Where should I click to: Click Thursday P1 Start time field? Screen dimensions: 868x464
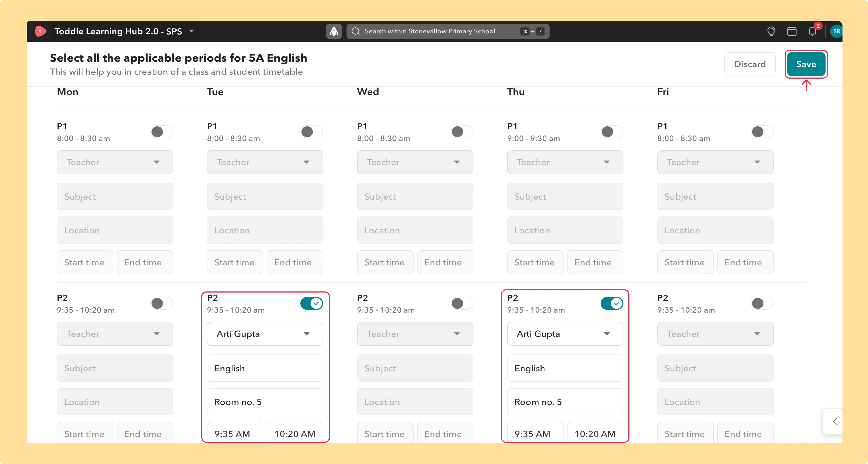[x=535, y=262]
